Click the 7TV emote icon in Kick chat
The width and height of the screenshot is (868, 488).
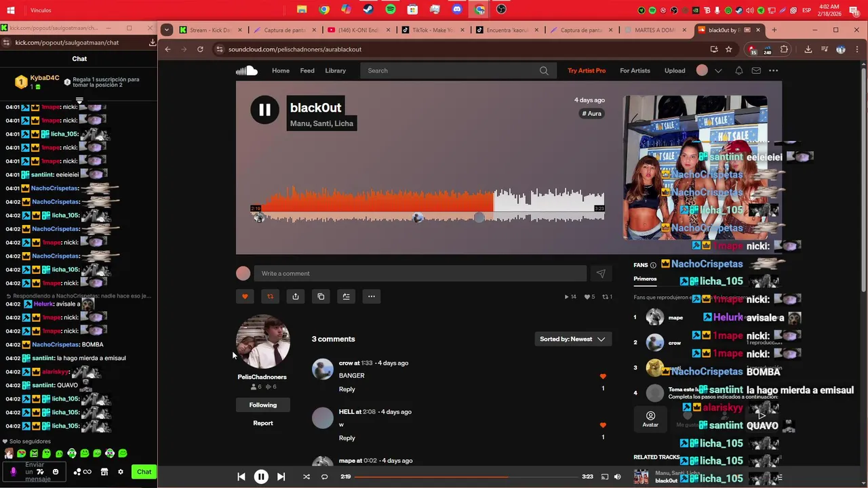point(40,472)
